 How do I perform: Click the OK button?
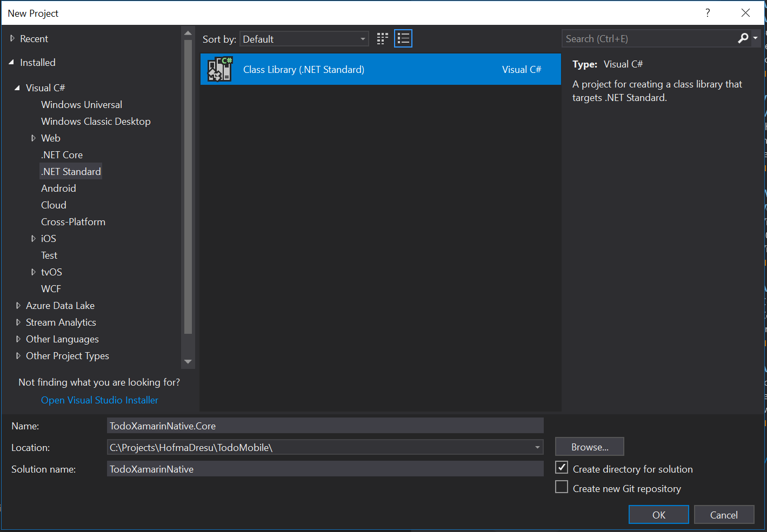[x=659, y=515]
